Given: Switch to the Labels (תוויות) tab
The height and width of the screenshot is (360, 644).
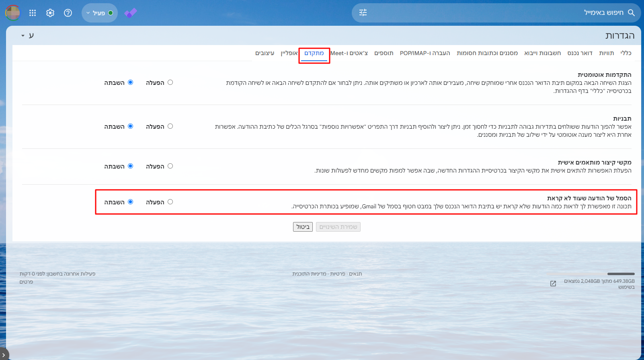Looking at the screenshot, I should (606, 53).
